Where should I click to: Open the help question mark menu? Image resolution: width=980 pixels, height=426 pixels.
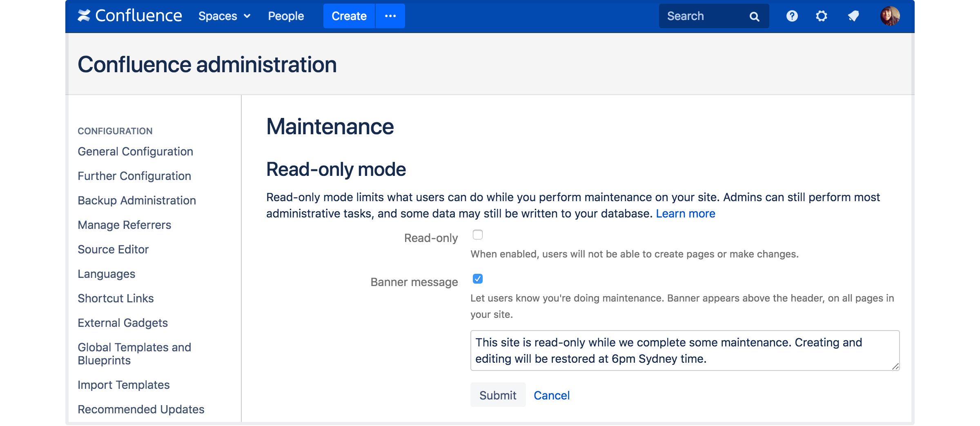(792, 16)
